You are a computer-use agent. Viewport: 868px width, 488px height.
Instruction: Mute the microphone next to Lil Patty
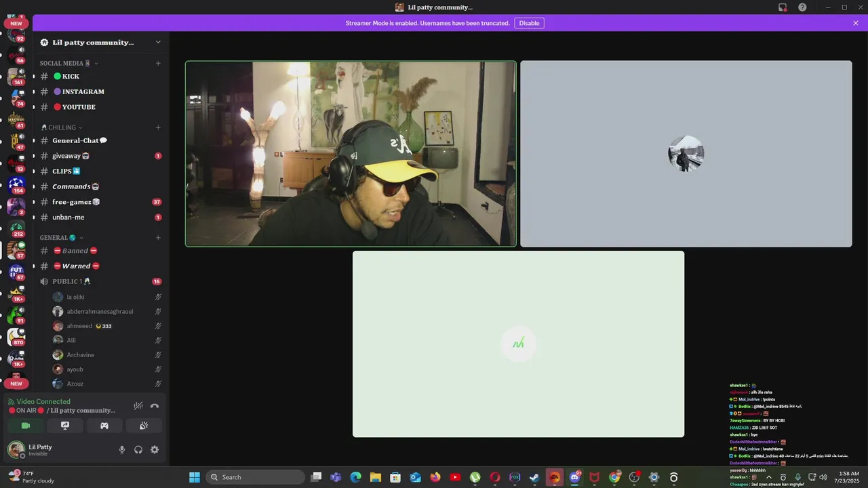click(122, 449)
